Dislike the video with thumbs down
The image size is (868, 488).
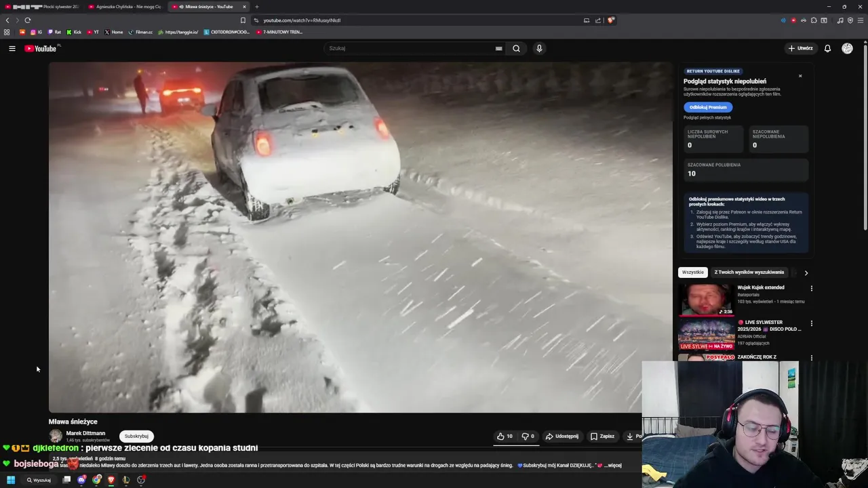528,436
